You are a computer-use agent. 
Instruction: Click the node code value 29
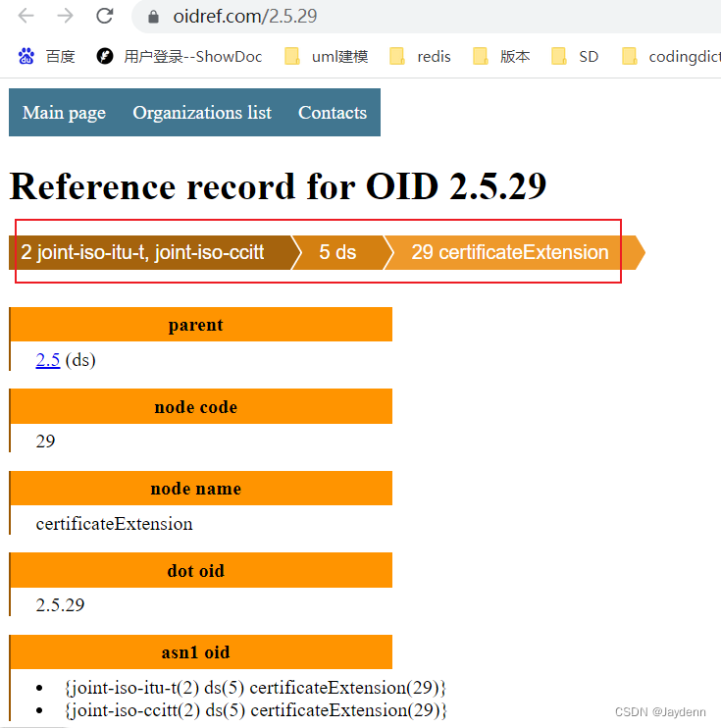coord(45,442)
